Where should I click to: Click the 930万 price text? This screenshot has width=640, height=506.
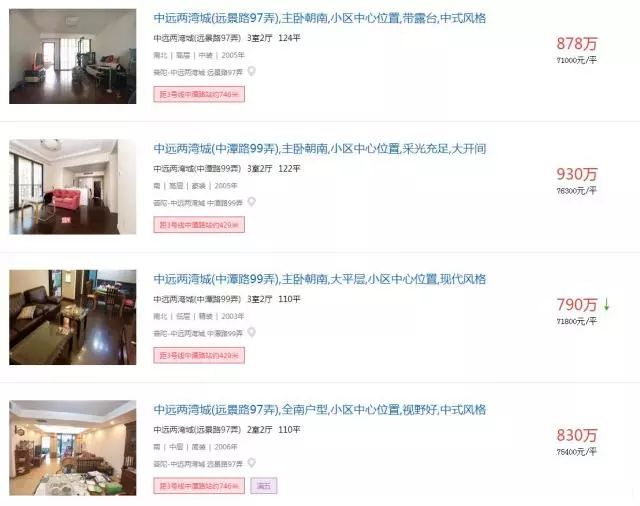point(577,174)
